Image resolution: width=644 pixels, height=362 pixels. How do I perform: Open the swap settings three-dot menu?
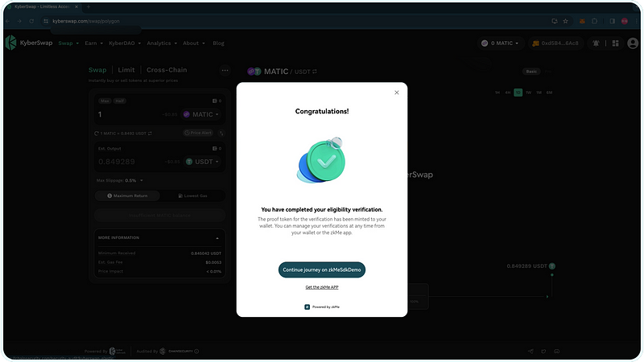pyautogui.click(x=225, y=70)
